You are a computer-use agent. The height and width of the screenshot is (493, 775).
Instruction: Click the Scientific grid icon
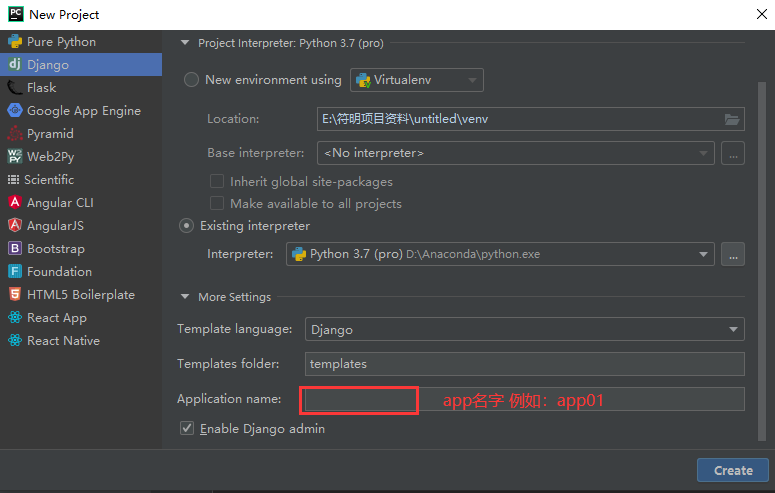click(x=13, y=179)
